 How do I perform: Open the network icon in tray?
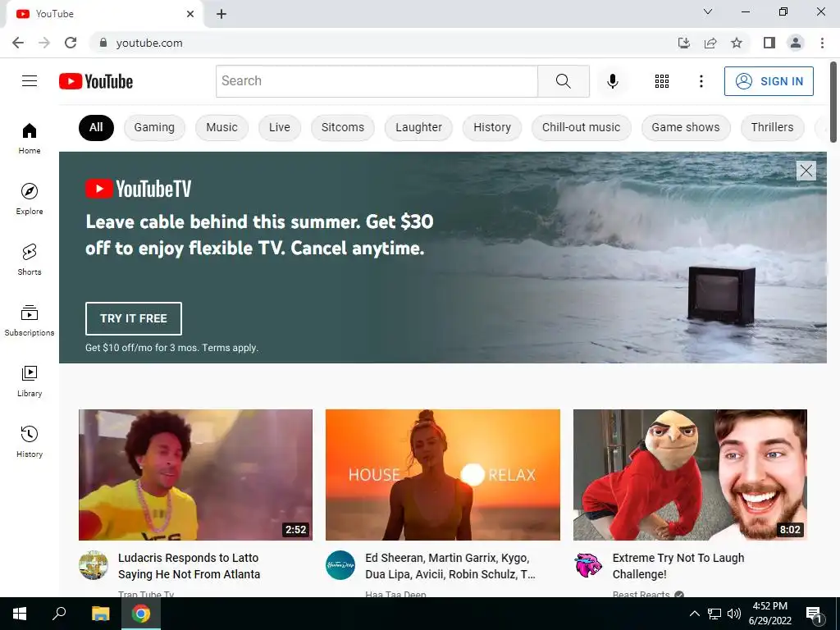pyautogui.click(x=714, y=614)
